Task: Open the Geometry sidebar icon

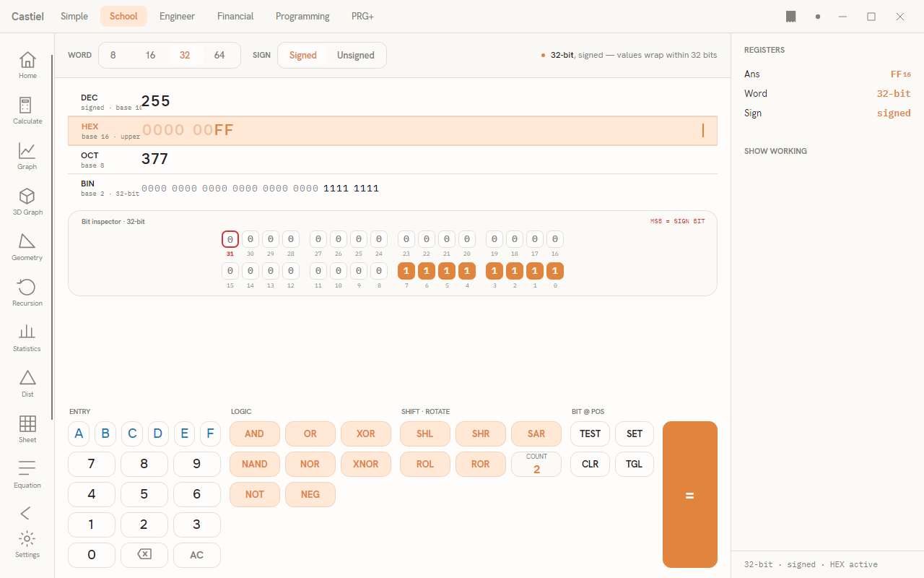Action: (x=27, y=247)
